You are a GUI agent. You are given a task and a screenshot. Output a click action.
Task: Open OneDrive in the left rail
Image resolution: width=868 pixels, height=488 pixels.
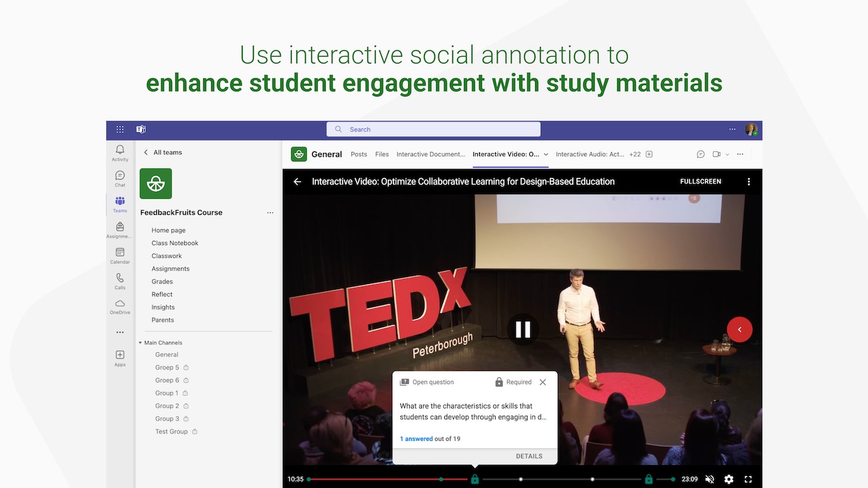pos(120,306)
